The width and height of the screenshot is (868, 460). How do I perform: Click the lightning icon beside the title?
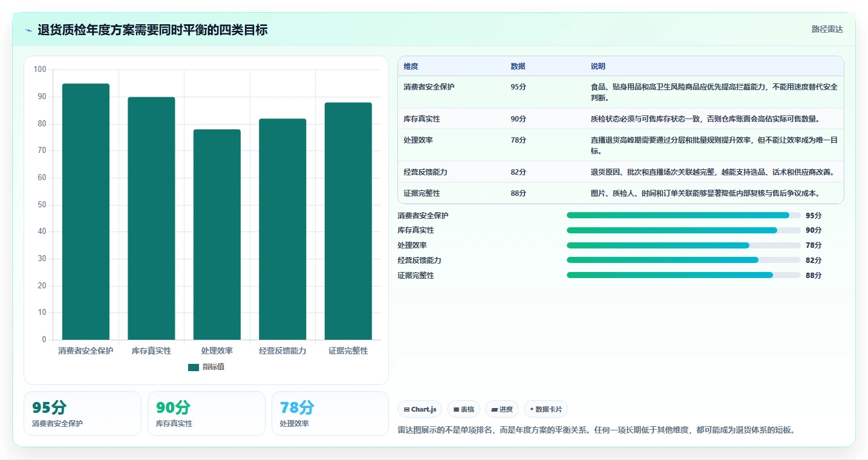pos(29,30)
